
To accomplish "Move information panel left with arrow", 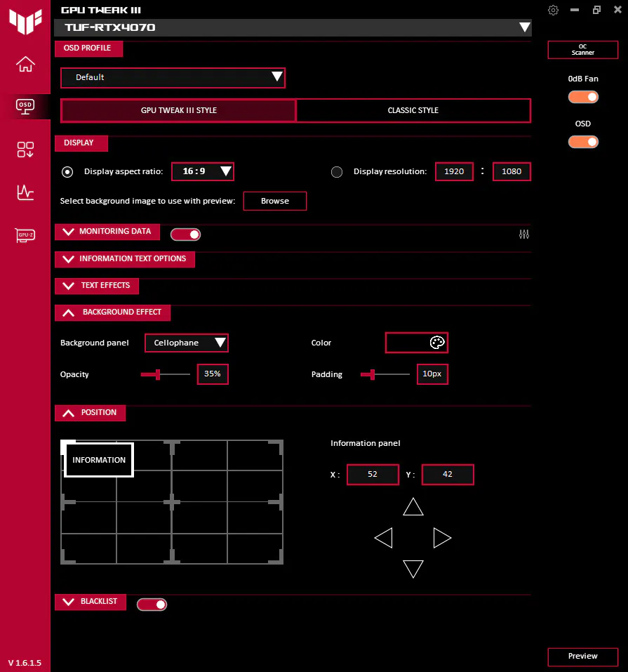I will [383, 538].
